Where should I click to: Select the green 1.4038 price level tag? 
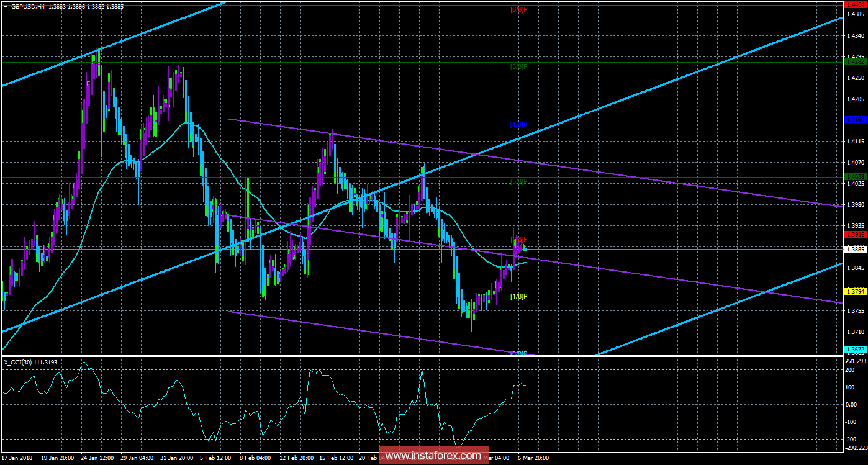click(x=855, y=177)
